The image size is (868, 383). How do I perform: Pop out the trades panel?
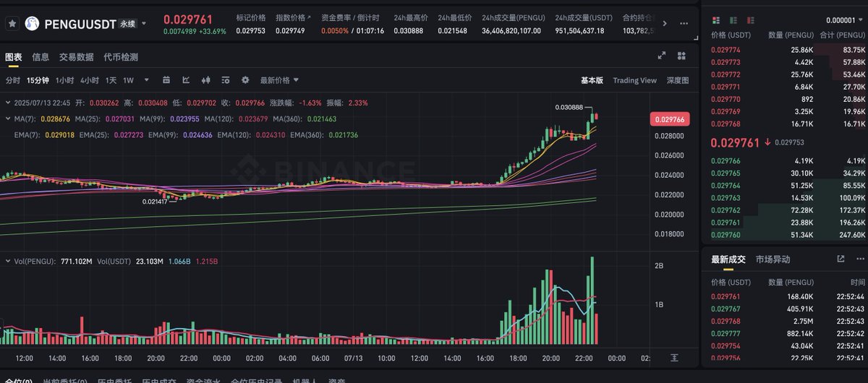tap(841, 259)
